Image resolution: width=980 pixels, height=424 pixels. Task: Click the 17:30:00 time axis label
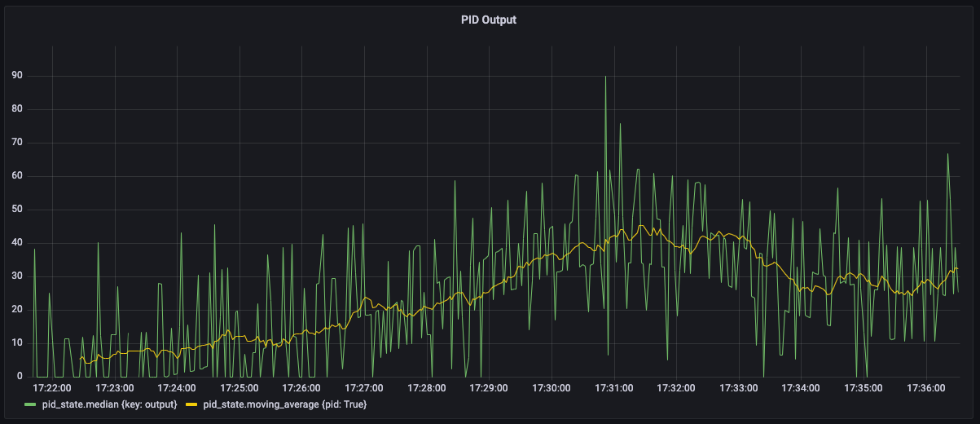point(552,388)
